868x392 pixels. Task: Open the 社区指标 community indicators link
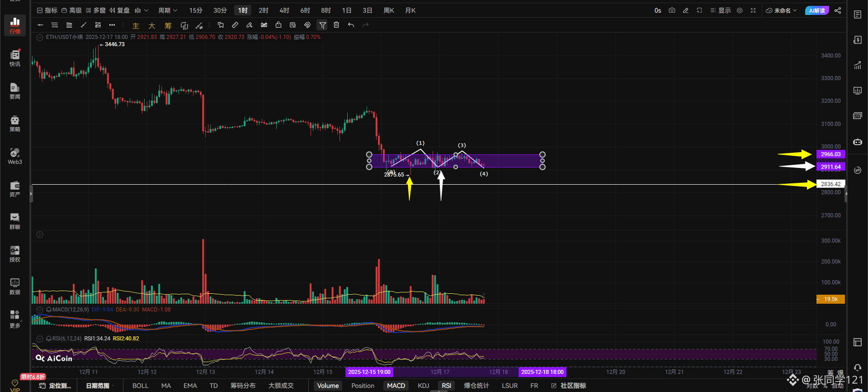click(x=569, y=386)
